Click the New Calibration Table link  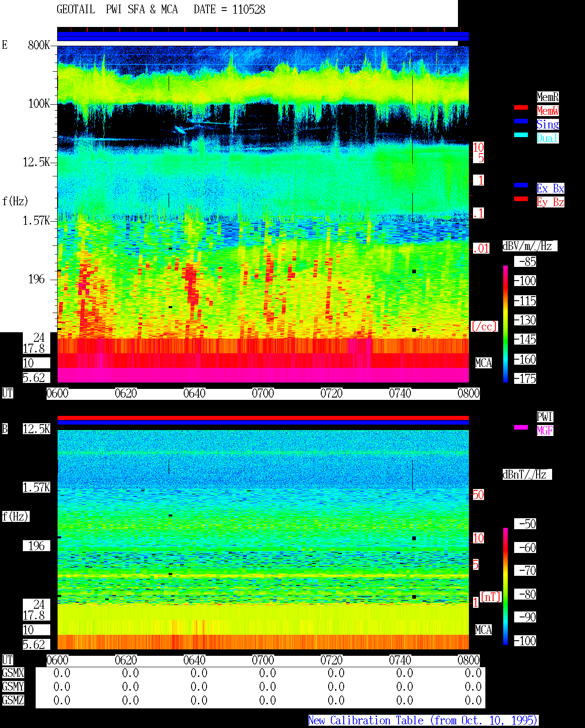[423, 720]
